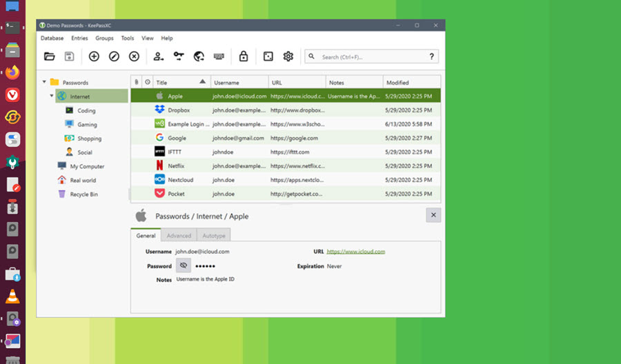Select the Apple entry row
This screenshot has height=364, width=621.
[286, 96]
